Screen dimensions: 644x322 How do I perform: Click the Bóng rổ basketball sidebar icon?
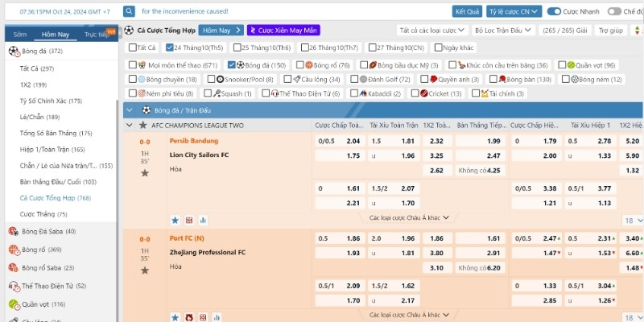coord(13,250)
